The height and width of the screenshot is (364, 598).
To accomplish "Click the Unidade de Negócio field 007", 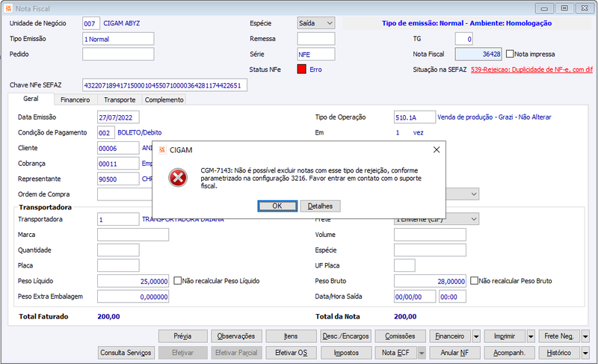I will [91, 23].
